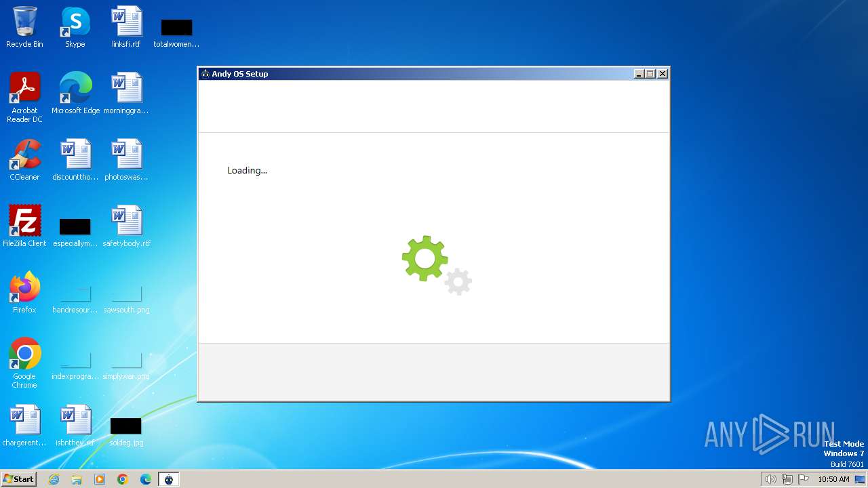Select the totalwomen desktop file
Screen dimensions: 868x488
point(176,33)
